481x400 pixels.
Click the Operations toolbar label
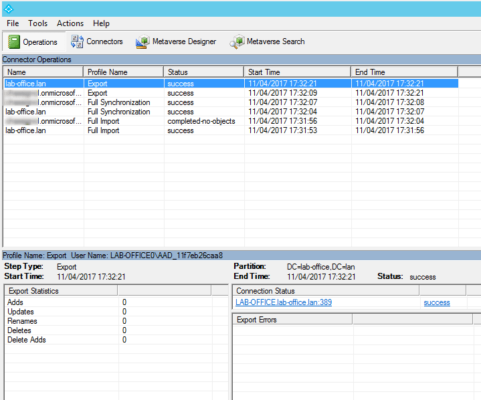40,42
